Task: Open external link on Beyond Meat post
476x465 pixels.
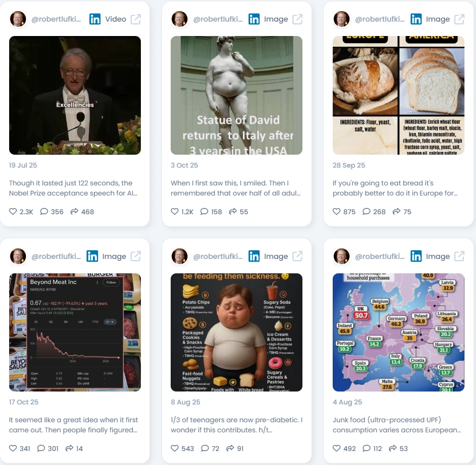Action: pyautogui.click(x=136, y=257)
